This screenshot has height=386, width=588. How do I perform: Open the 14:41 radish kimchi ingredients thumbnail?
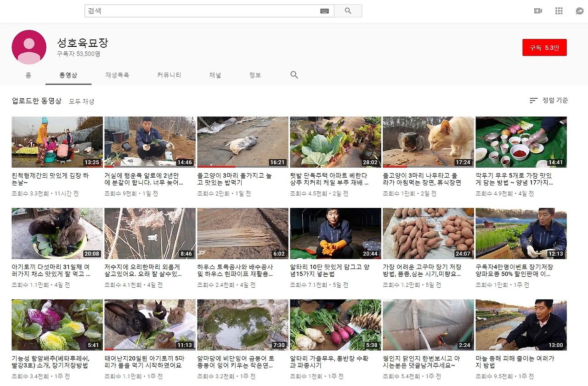coord(521,142)
